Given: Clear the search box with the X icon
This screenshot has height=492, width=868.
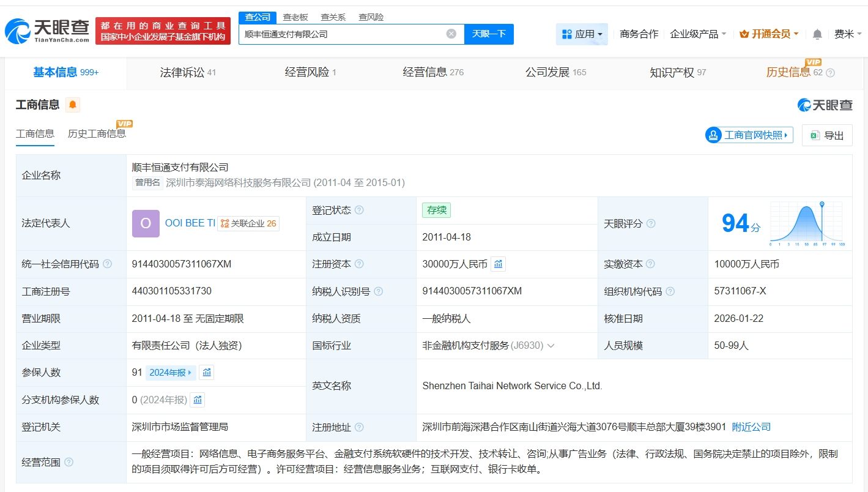Looking at the screenshot, I should [x=451, y=34].
